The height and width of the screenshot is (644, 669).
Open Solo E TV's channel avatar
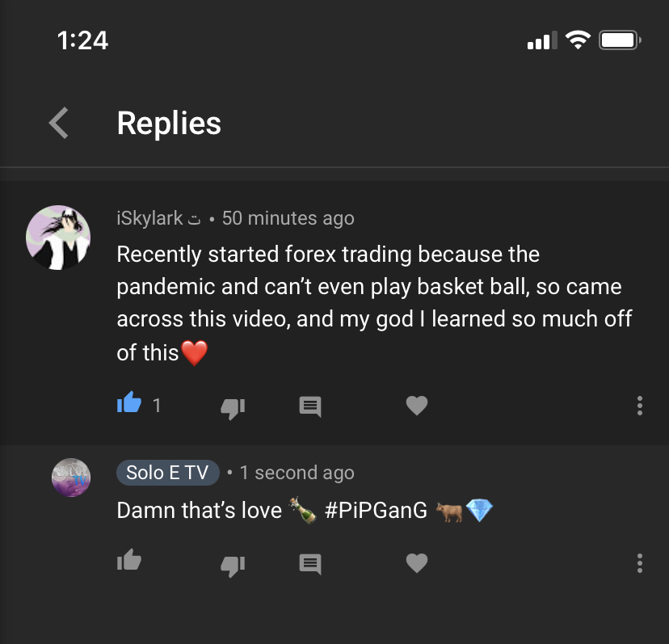tap(71, 477)
